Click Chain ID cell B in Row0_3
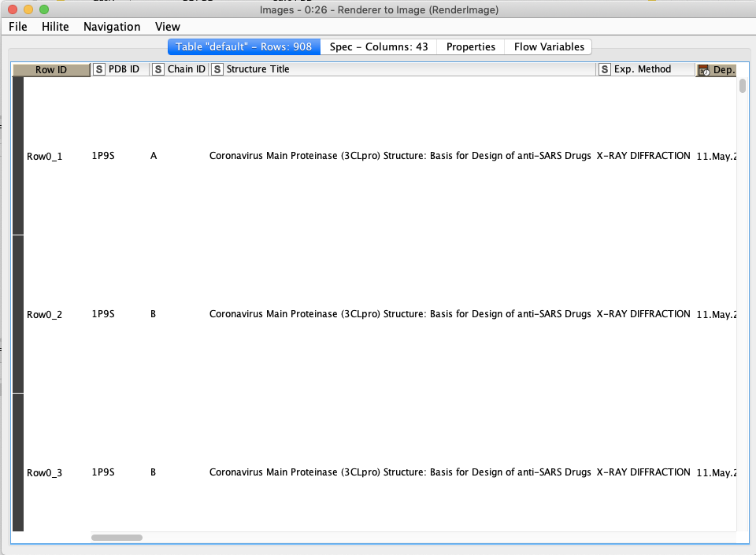The height and width of the screenshot is (555, 756). [153, 472]
